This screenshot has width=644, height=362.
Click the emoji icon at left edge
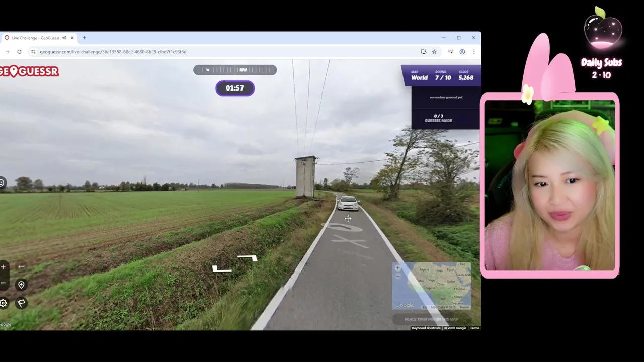click(2, 183)
